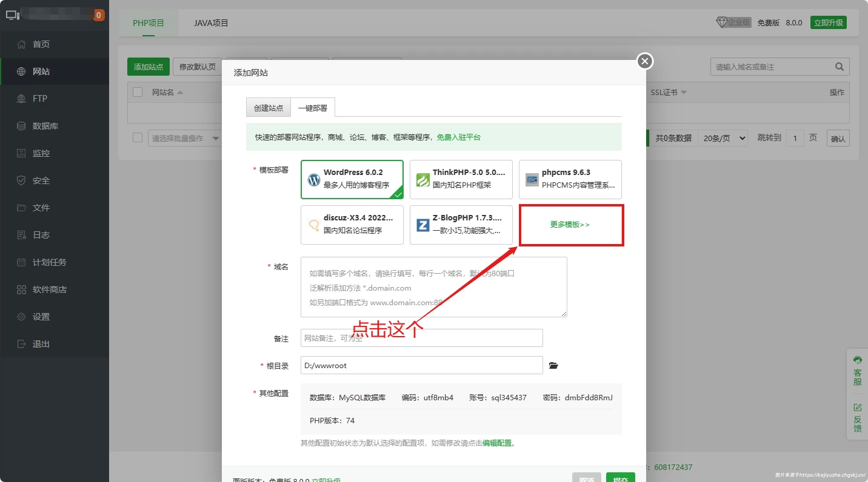Image resolution: width=868 pixels, height=482 pixels.
Task: Switch to the 创建站点 tab
Action: coord(268,107)
